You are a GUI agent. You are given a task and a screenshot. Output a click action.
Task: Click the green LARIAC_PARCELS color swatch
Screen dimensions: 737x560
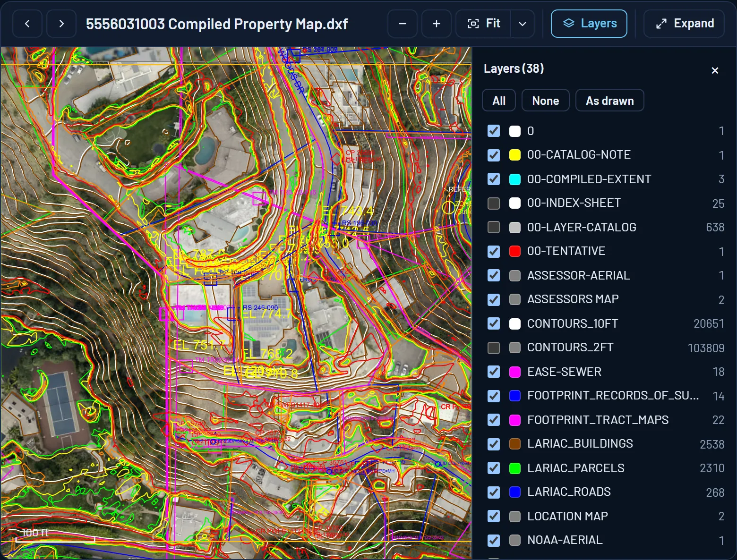tap(515, 468)
